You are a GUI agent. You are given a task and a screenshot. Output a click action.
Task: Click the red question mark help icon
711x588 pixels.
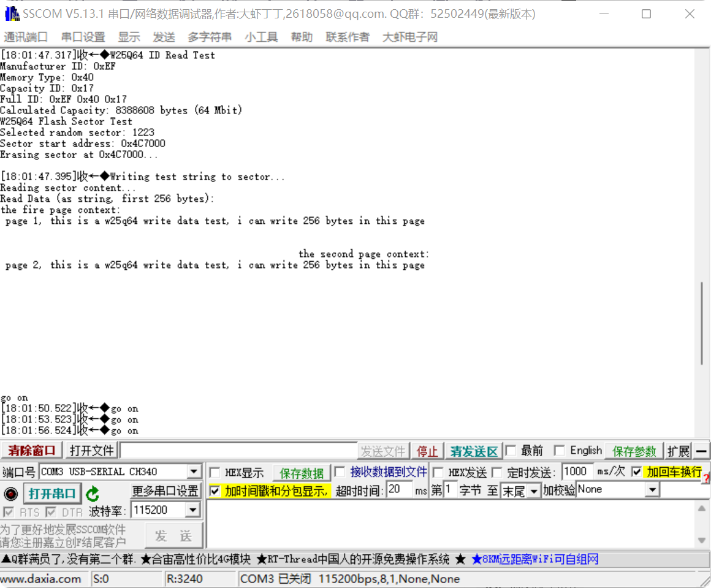(705, 478)
